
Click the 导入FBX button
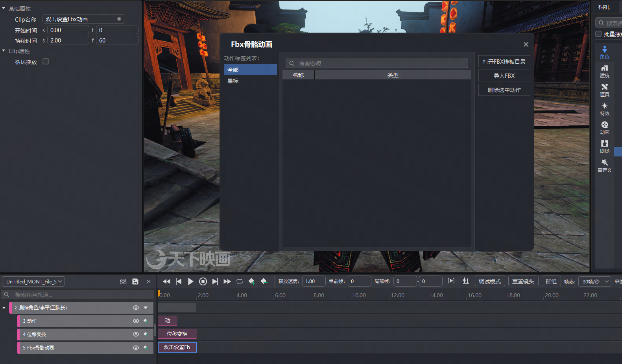click(504, 76)
